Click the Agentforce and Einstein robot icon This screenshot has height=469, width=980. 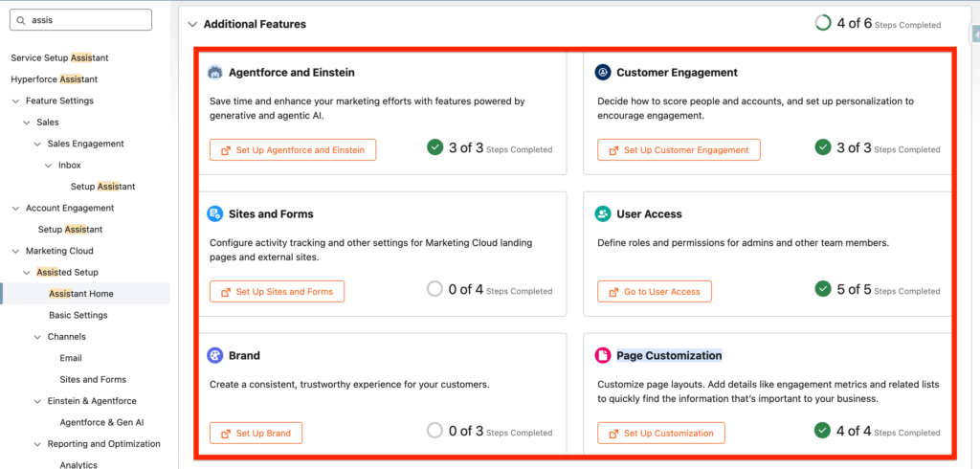215,73
